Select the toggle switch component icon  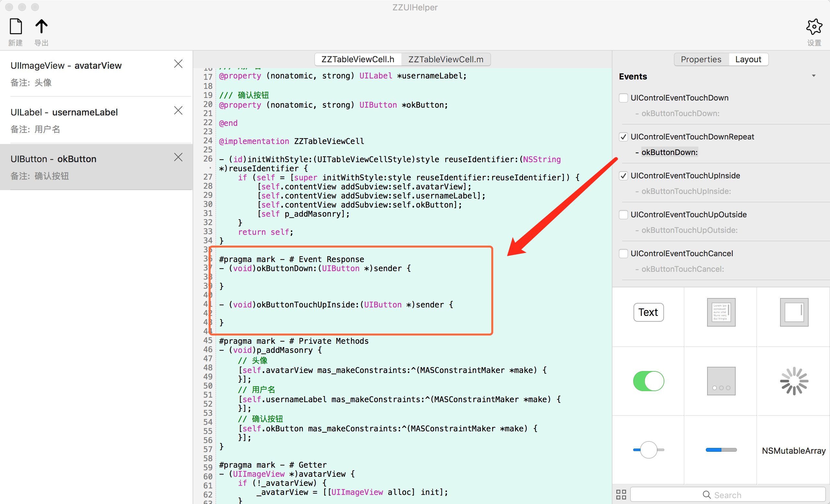pyautogui.click(x=649, y=381)
